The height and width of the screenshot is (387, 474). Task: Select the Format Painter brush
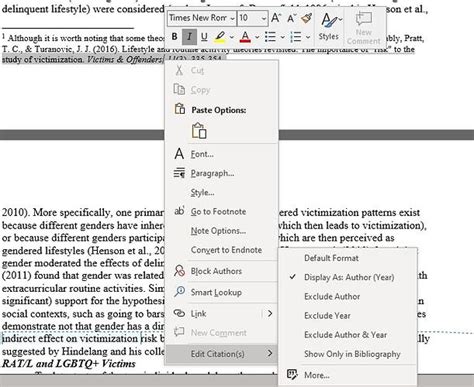(307, 18)
